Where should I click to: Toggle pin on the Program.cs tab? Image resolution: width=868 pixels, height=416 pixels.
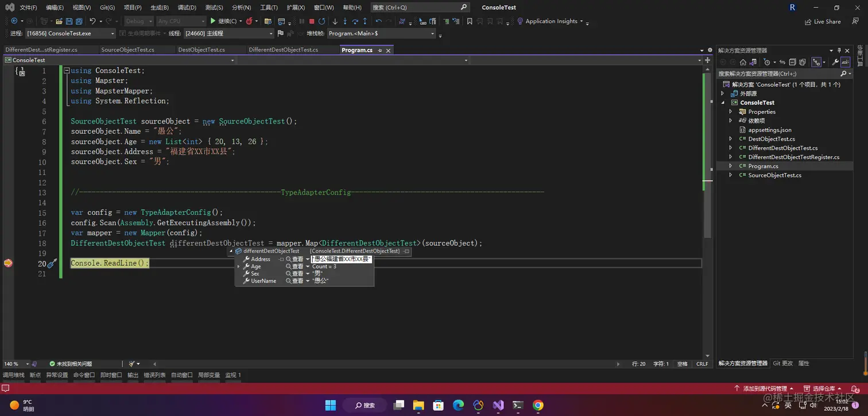[x=379, y=51]
